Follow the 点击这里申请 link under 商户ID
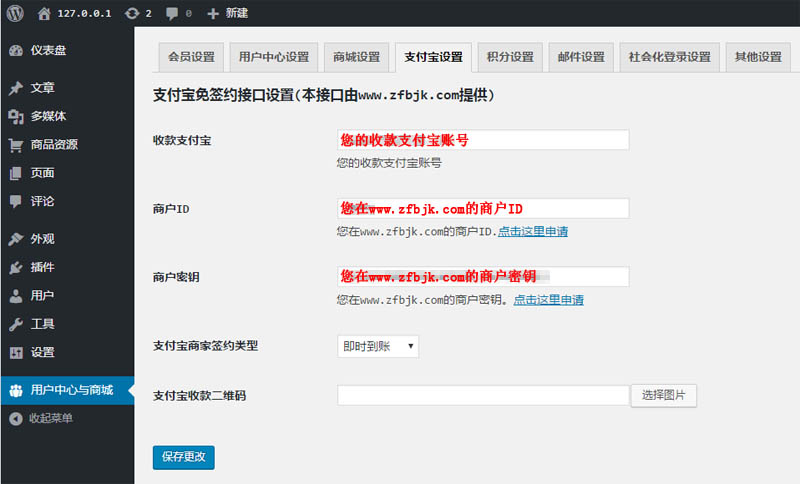800x484 pixels. click(x=533, y=232)
